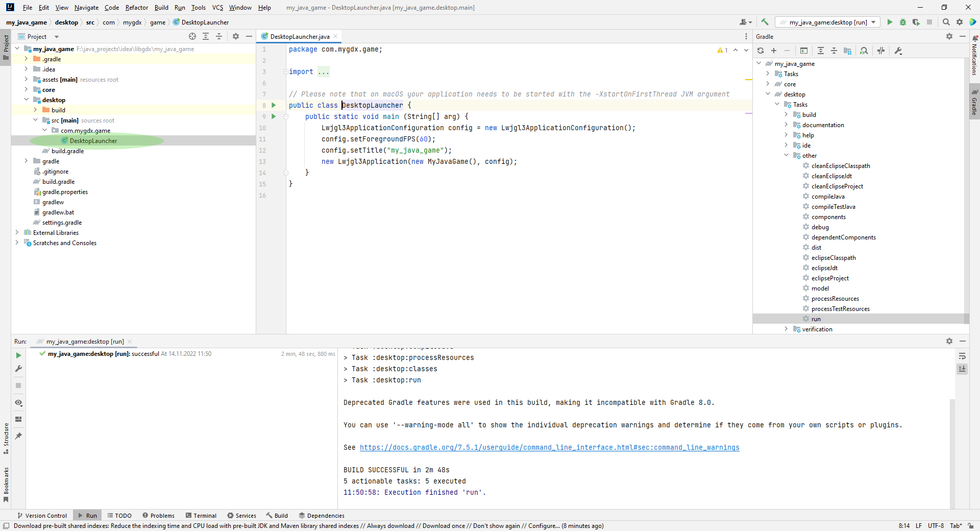Select gradle.properties file in Project tree
The height and width of the screenshot is (531, 980).
coord(65,191)
